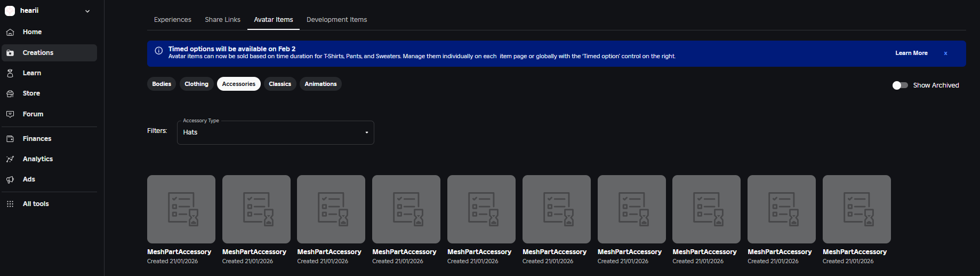This screenshot has width=980, height=276.
Task: Click the Ads megaphone icon
Action: [10, 179]
